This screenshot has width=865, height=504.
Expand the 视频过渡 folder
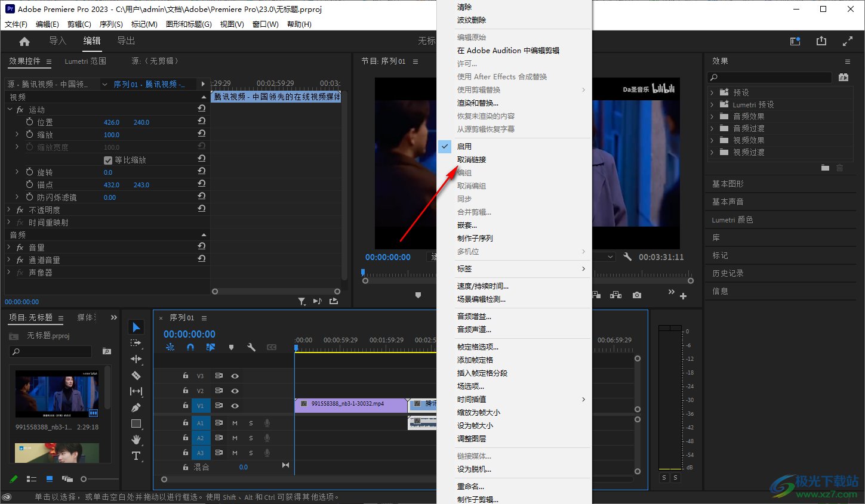coord(712,152)
